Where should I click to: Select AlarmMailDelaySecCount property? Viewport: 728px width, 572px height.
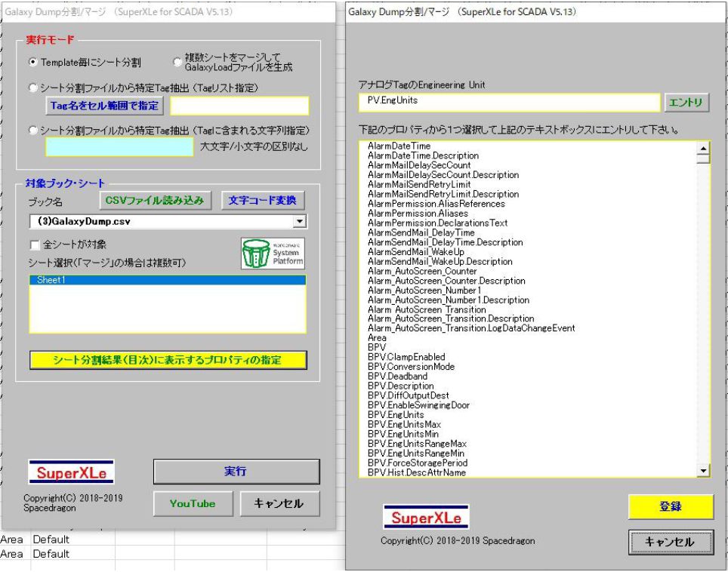pos(419,165)
